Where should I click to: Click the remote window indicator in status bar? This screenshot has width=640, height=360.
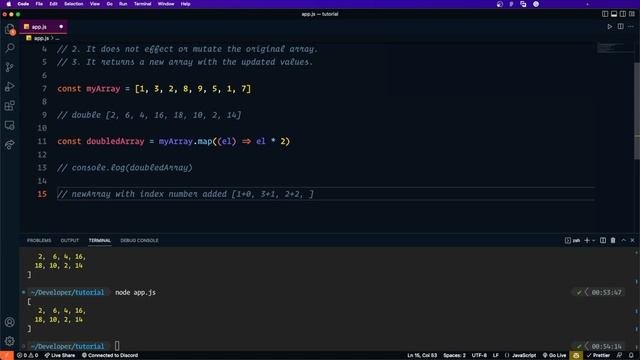[x=7, y=356]
